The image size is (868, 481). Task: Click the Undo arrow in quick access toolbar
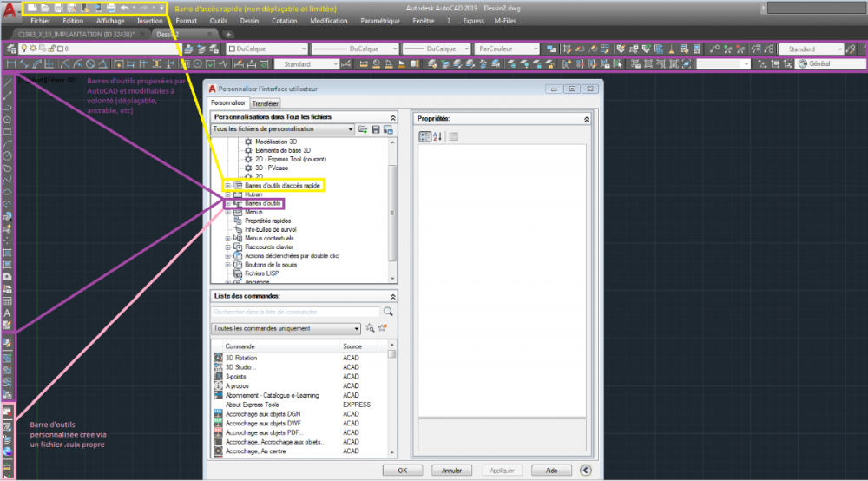124,9
